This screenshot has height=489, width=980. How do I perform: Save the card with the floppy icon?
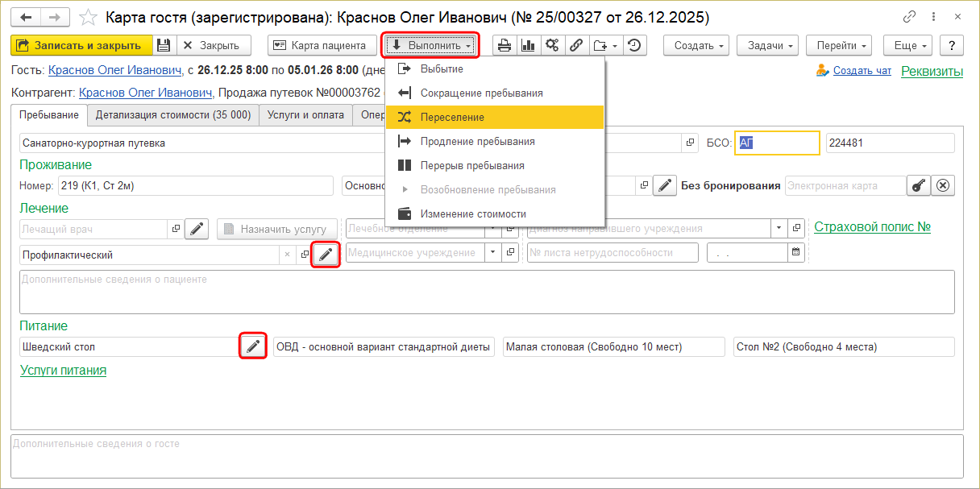coord(164,46)
